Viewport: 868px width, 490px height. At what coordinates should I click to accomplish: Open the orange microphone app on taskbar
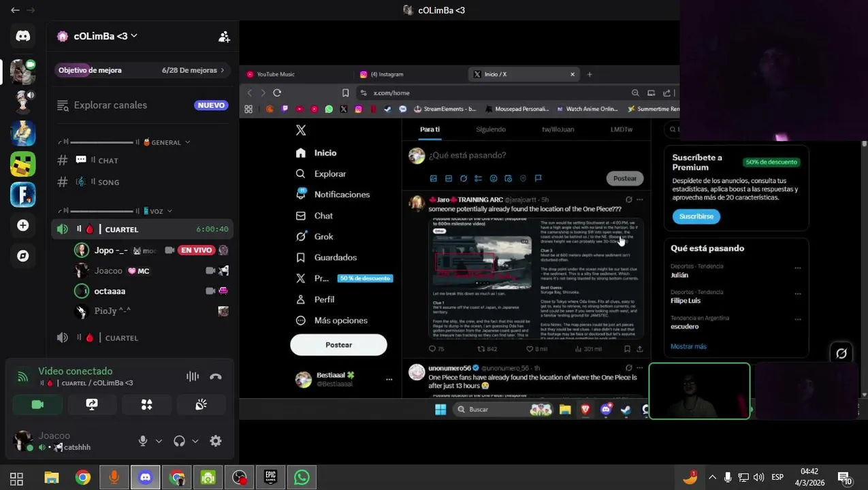pos(114,478)
